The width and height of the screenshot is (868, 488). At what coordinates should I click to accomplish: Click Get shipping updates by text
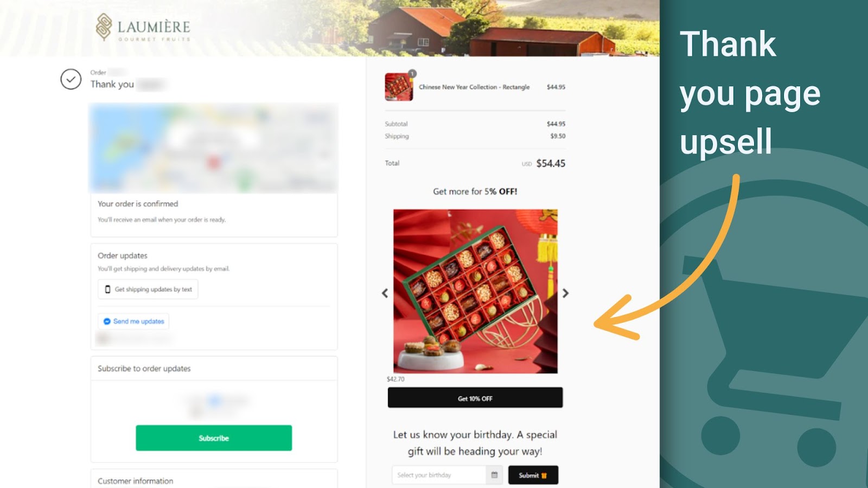[x=148, y=290]
